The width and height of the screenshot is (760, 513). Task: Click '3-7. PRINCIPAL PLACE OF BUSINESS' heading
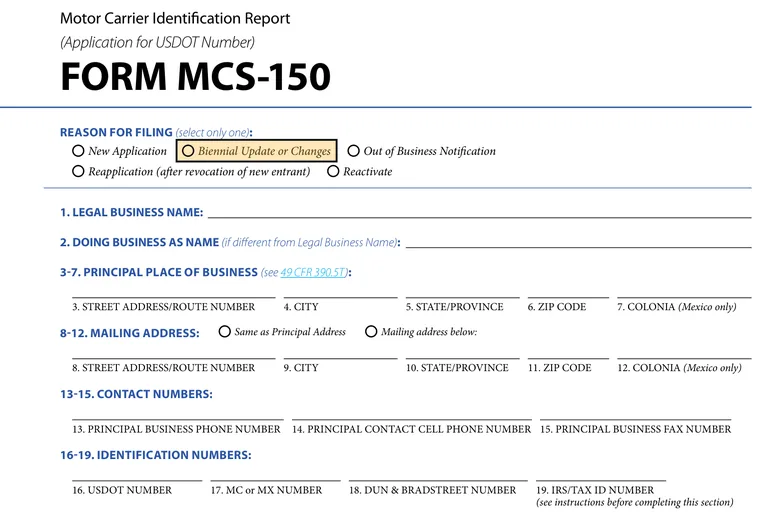pos(159,273)
